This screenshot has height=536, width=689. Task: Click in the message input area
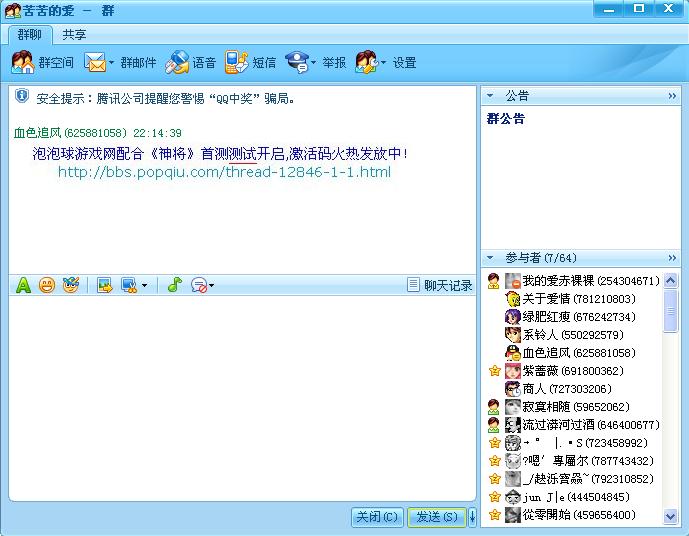(x=242, y=398)
